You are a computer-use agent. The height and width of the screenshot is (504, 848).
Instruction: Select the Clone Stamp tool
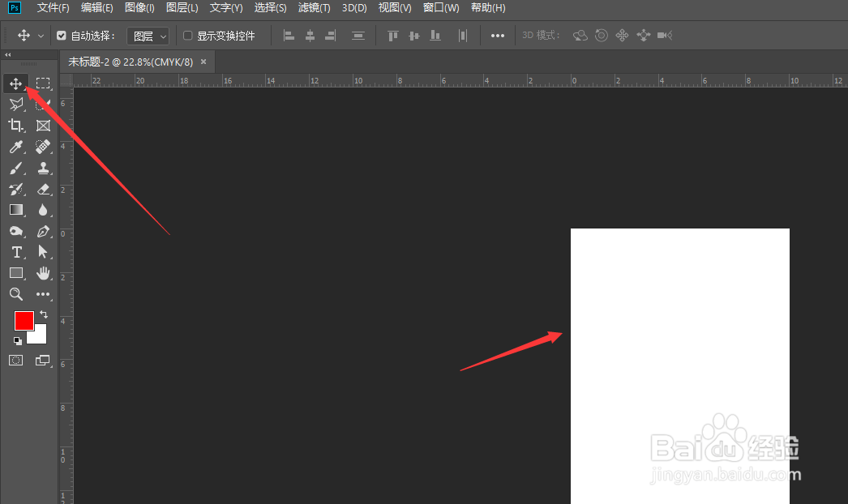pos(43,169)
